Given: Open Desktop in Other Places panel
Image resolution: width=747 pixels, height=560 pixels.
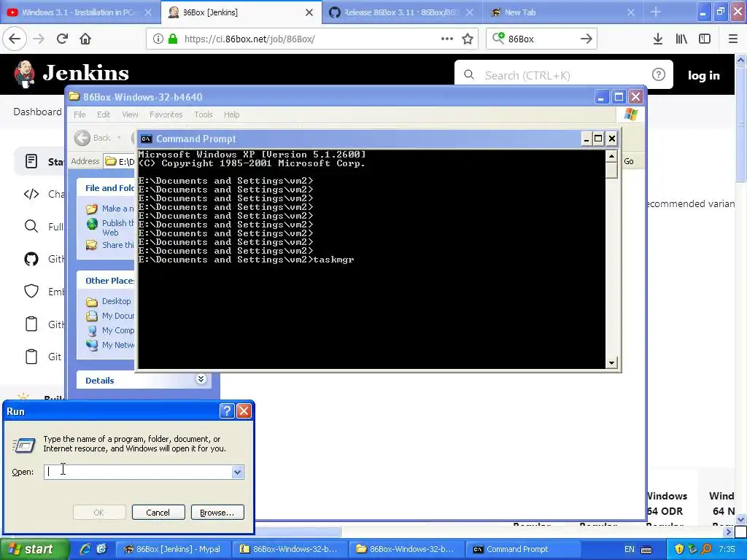Looking at the screenshot, I should (116, 301).
